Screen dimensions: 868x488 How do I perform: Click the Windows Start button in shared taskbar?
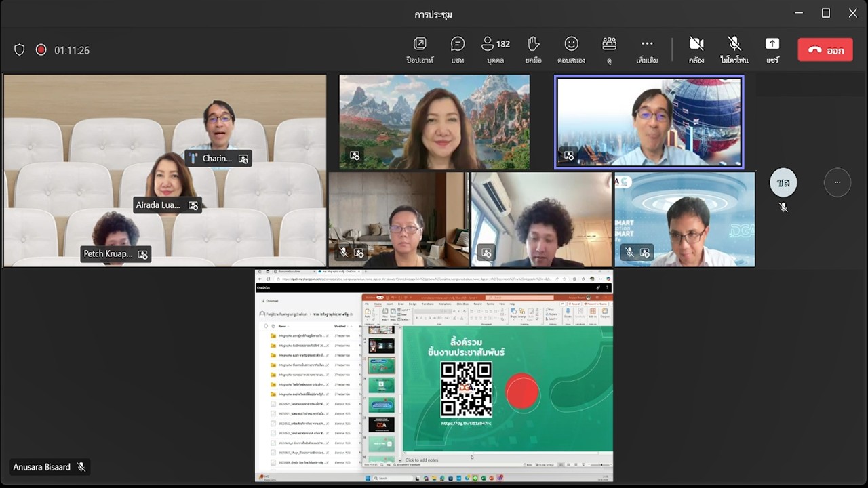368,478
